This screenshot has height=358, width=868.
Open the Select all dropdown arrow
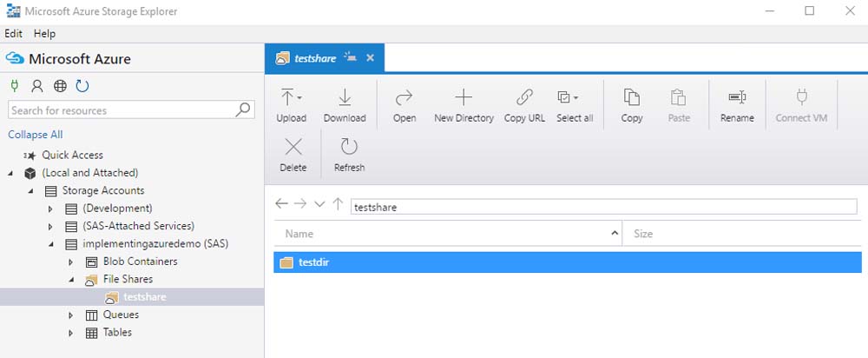tap(575, 98)
